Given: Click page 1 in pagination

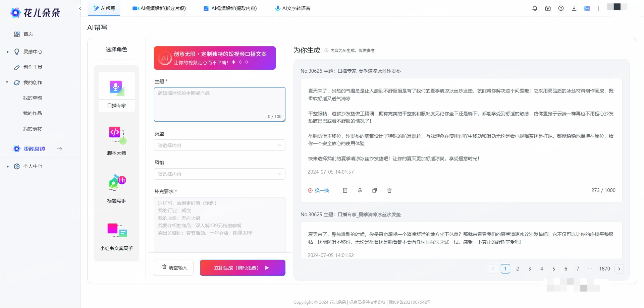Looking at the screenshot, I should tap(505, 269).
